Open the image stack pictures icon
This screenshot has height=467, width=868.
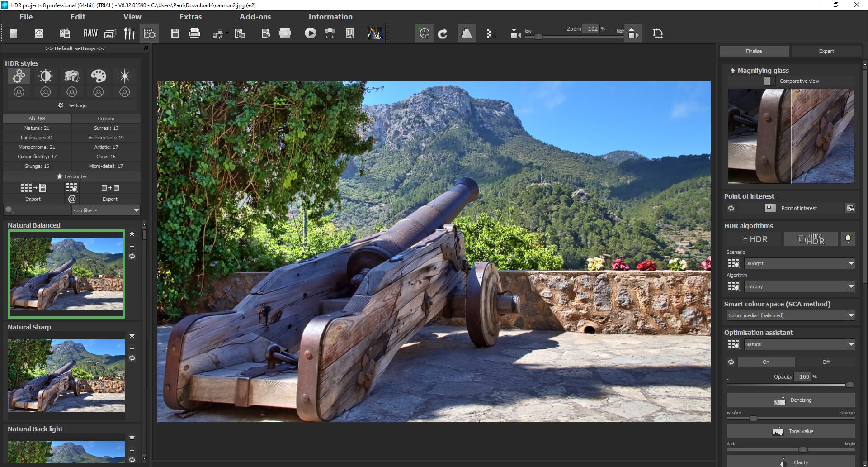click(x=110, y=33)
